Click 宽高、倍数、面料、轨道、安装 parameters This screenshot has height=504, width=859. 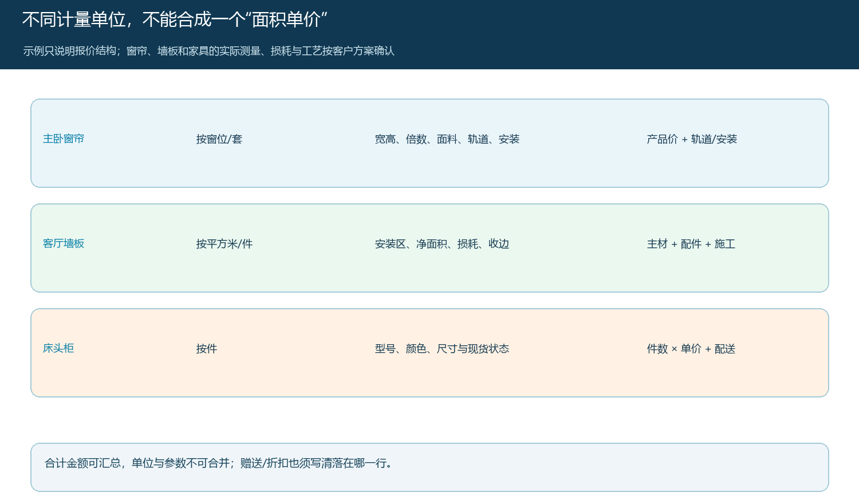click(447, 139)
